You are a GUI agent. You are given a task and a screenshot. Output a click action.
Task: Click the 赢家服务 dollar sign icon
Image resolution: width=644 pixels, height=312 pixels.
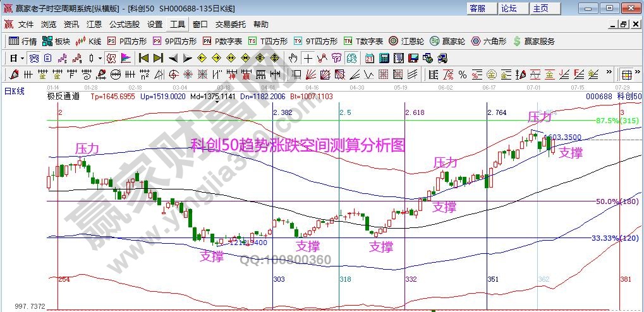[x=518, y=41]
